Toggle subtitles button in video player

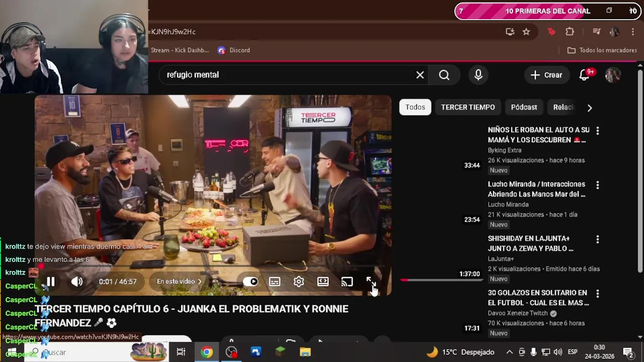point(275,282)
